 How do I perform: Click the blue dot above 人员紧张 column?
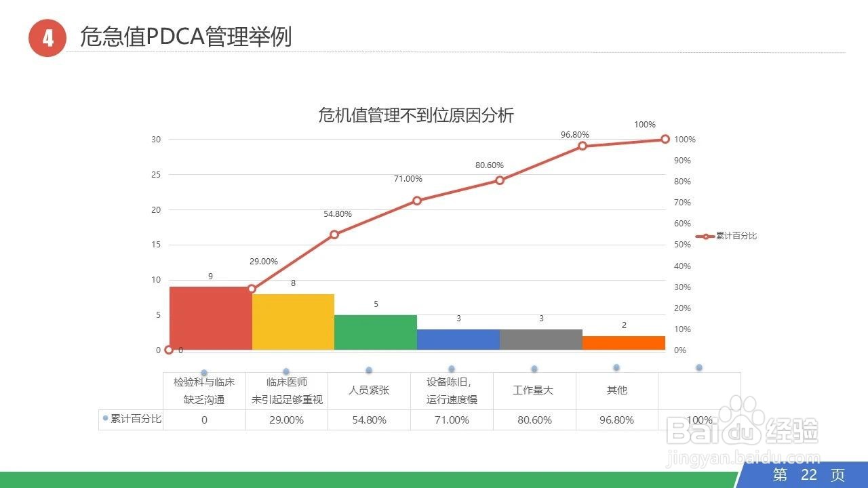pos(369,370)
